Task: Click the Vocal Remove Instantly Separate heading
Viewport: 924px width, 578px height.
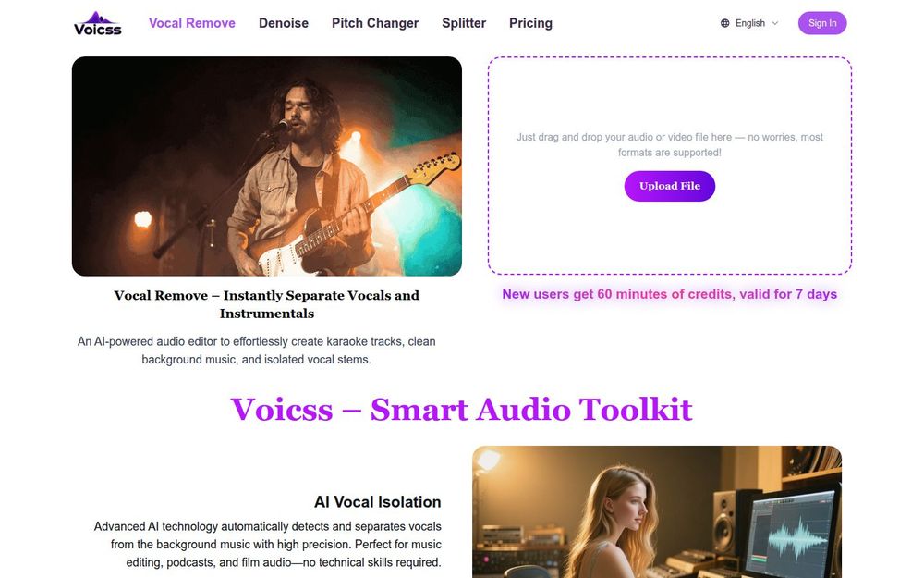Action: [267, 304]
